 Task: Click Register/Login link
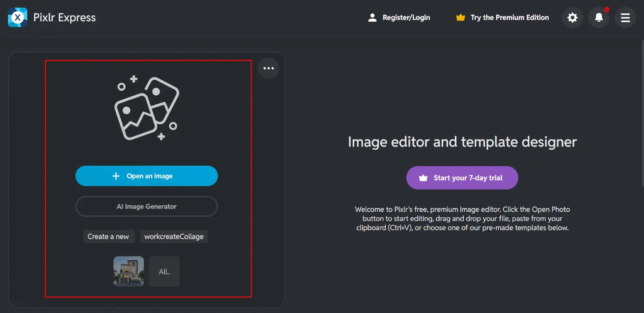tap(406, 17)
